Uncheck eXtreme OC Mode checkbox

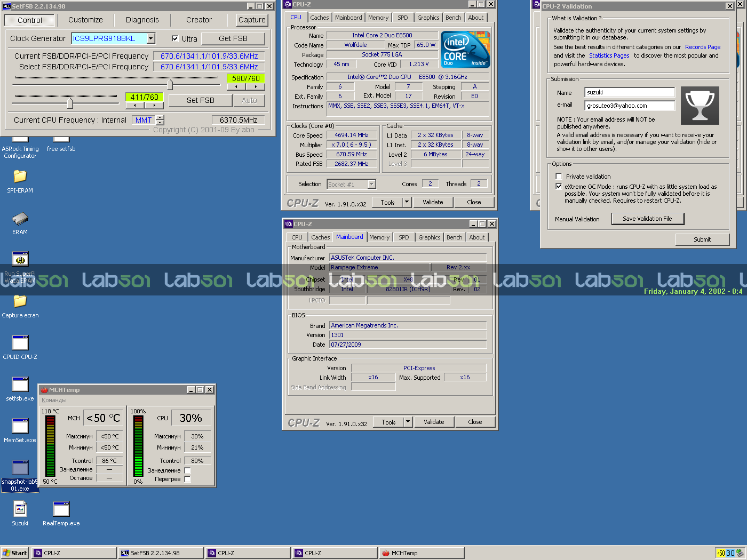tap(559, 187)
